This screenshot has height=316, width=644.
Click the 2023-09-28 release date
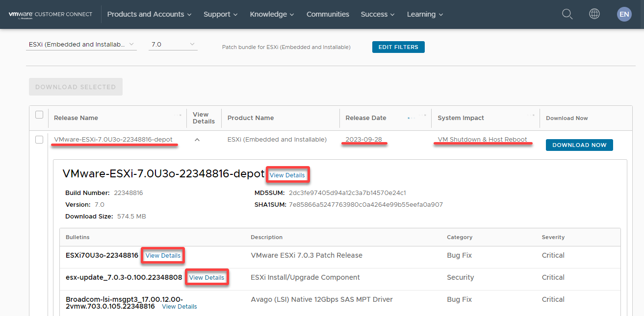click(x=363, y=140)
